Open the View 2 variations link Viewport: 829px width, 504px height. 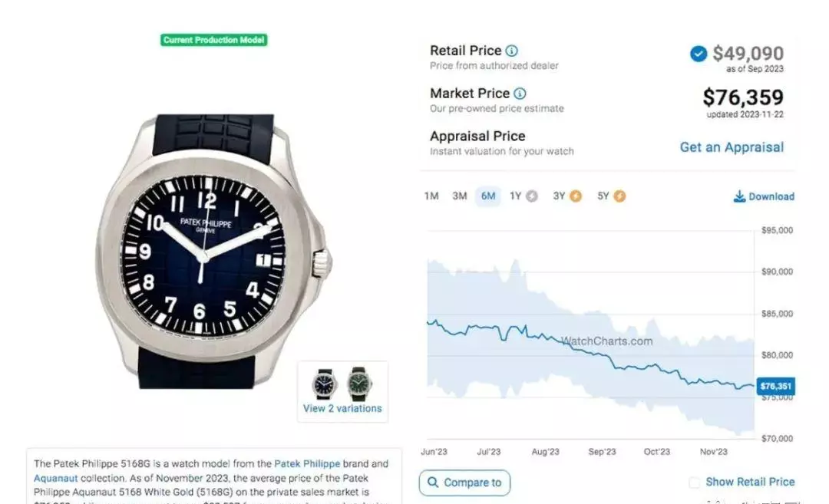[x=342, y=409]
